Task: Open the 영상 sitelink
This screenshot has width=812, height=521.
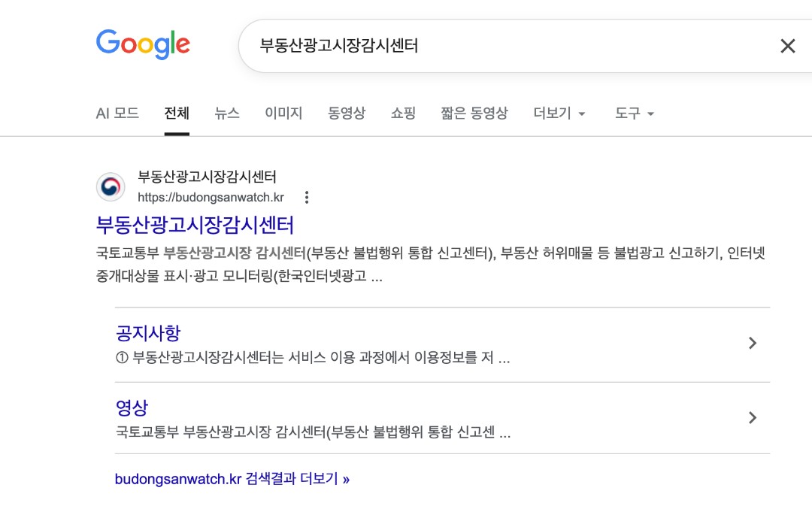Action: point(132,407)
